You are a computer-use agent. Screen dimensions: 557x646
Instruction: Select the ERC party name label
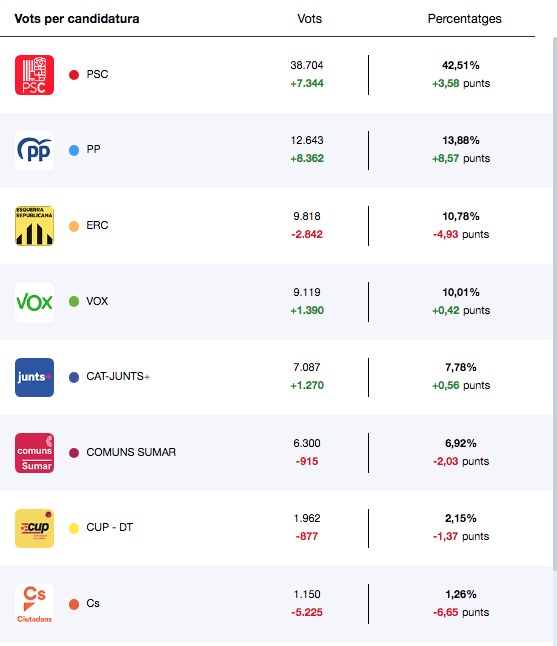[97, 225]
